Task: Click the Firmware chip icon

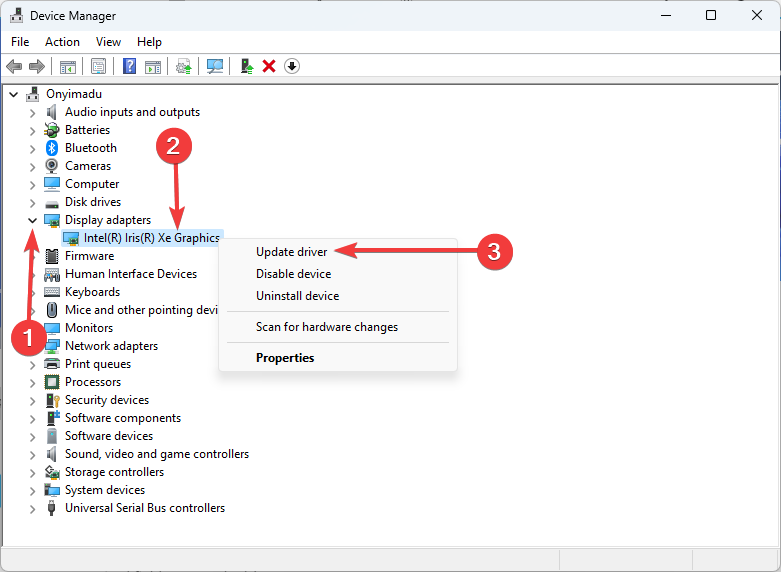Action: click(x=52, y=256)
